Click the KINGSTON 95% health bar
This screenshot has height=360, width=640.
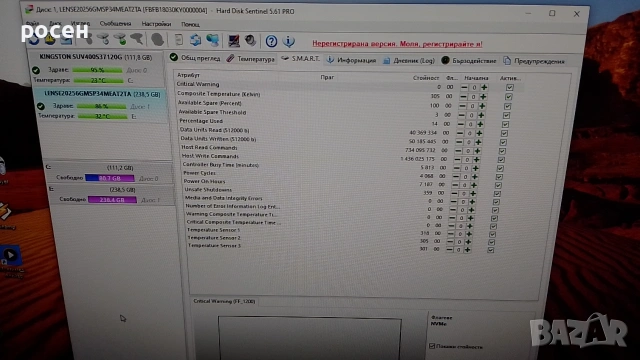[x=97, y=70]
